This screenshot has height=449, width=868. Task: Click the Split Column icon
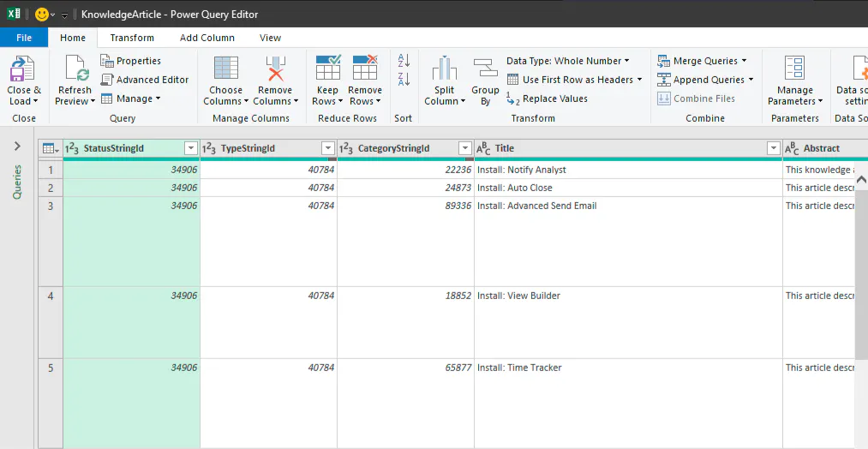pyautogui.click(x=444, y=70)
